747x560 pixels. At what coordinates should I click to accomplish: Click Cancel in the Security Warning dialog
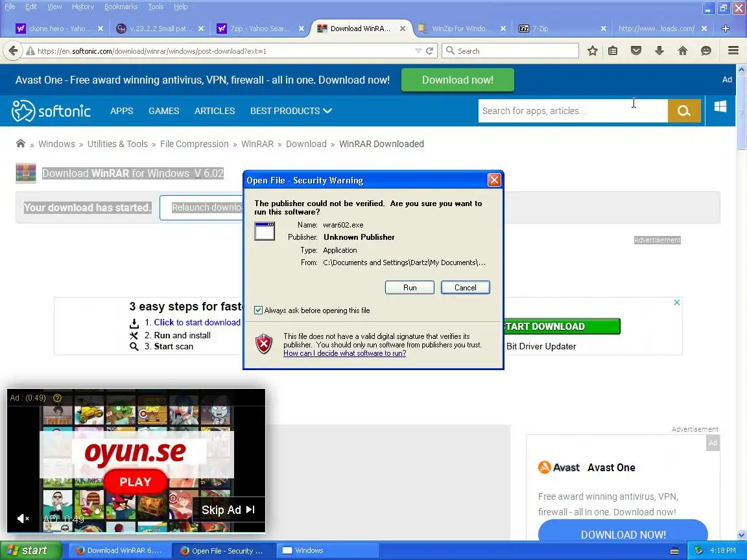[x=465, y=288]
